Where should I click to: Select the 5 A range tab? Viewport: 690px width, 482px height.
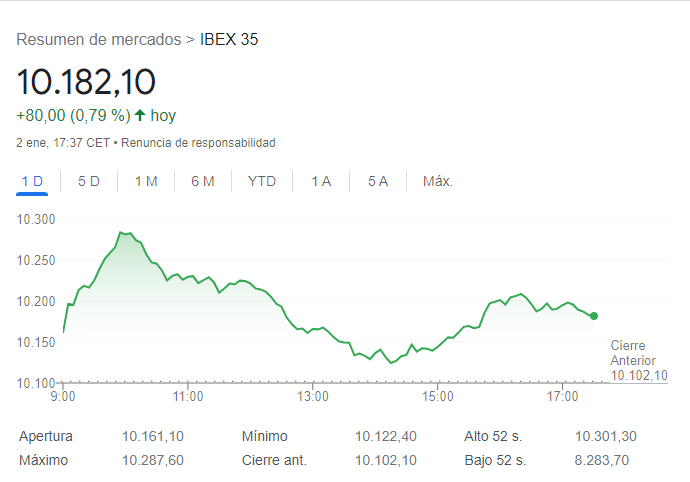tap(378, 181)
